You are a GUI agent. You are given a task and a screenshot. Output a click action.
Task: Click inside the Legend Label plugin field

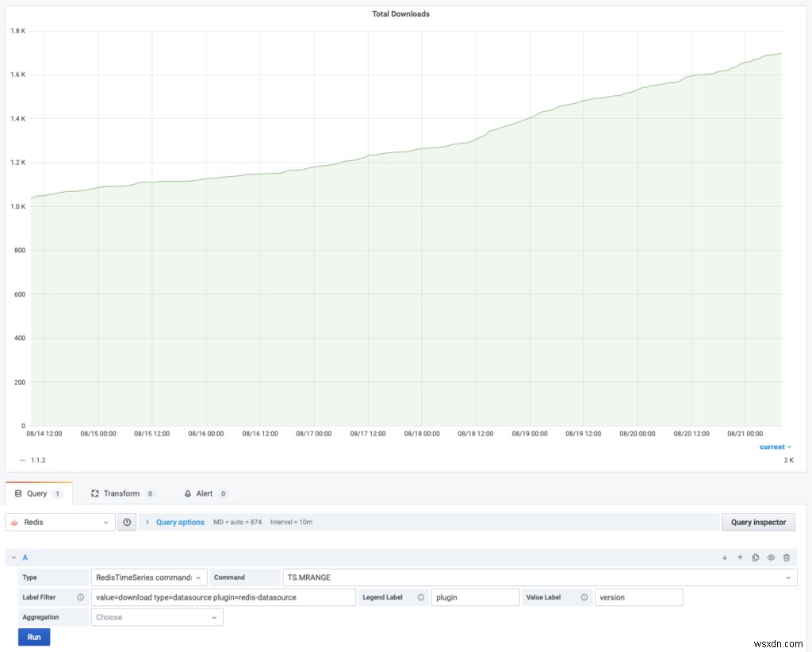point(475,597)
